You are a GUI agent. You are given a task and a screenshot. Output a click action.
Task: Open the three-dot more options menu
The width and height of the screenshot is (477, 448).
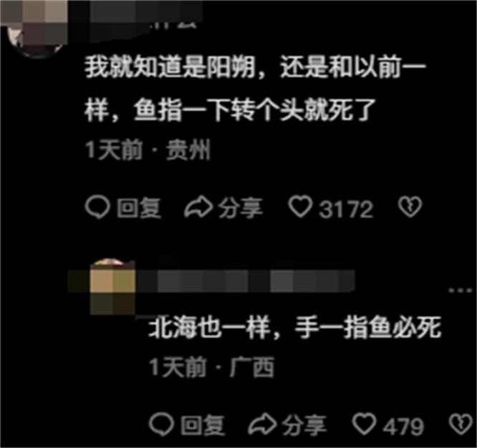pyautogui.click(x=461, y=291)
